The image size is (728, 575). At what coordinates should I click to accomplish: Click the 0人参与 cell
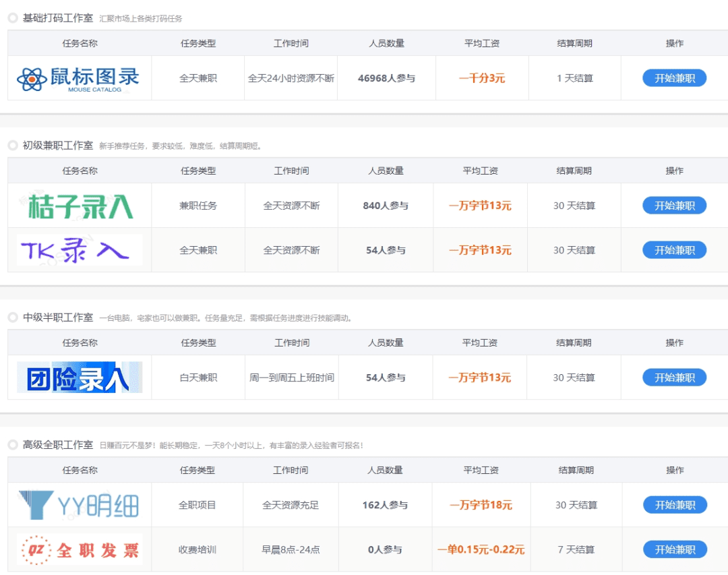(385, 550)
